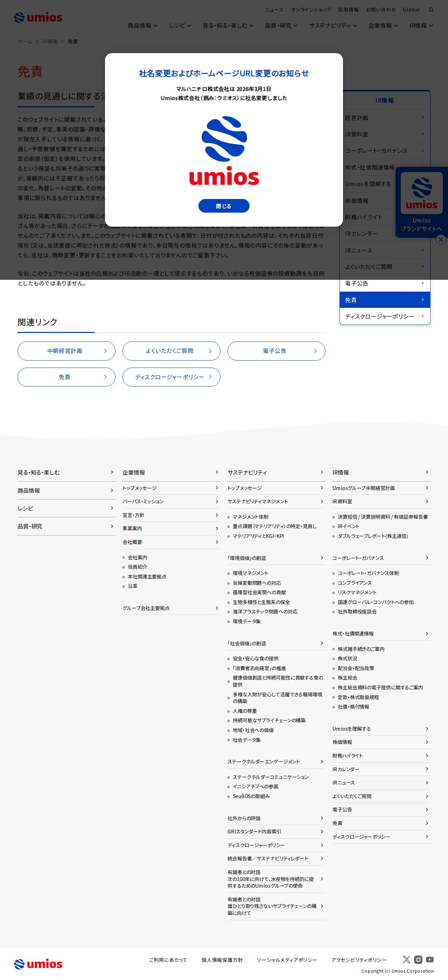
Task: Open GRIスタンダード内容索引 in the footer
Action: pyautogui.click(x=276, y=832)
